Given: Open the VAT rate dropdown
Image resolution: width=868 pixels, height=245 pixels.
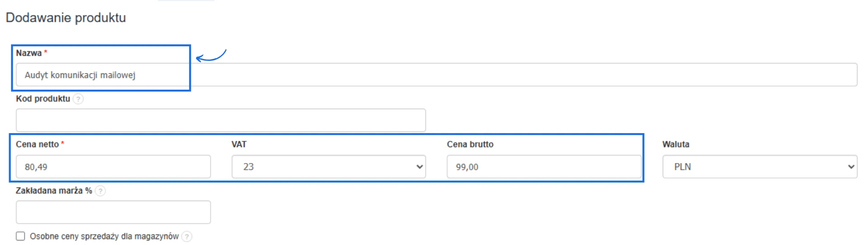Looking at the screenshot, I should [329, 167].
